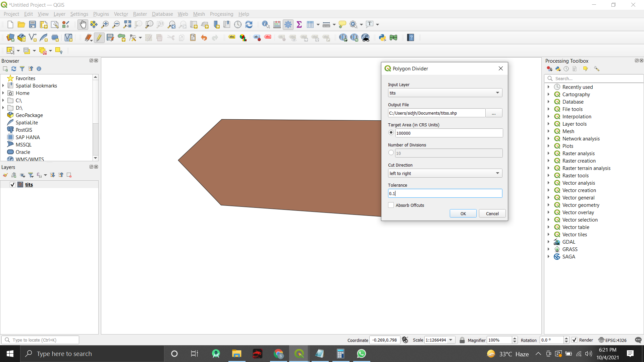Click the Processing Toolbox search field
Viewport: 644px width, 362px height.
click(x=597, y=78)
